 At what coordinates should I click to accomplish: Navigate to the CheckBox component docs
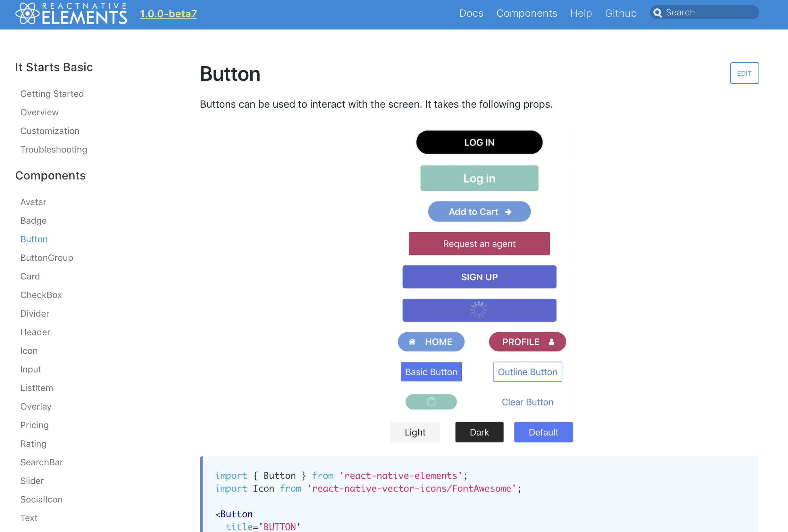[x=41, y=295]
